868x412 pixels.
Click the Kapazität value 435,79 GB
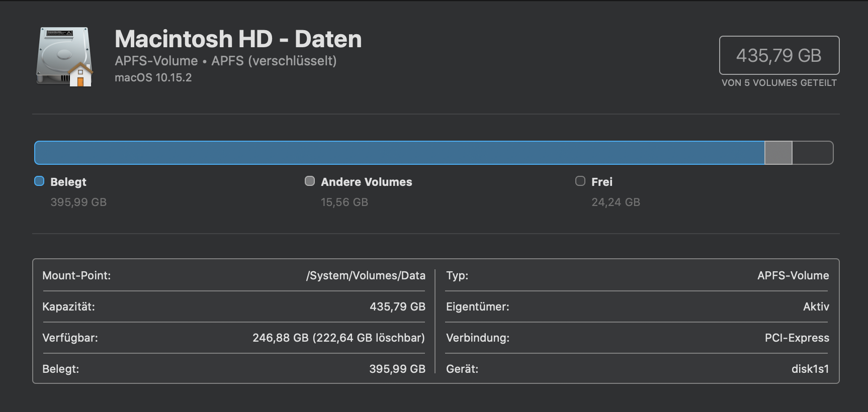click(397, 306)
